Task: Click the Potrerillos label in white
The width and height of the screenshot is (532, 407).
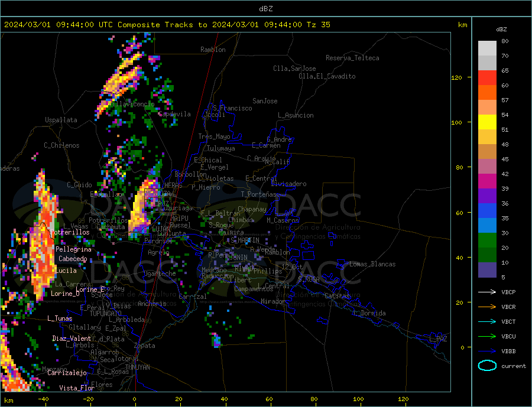Action: click(69, 232)
